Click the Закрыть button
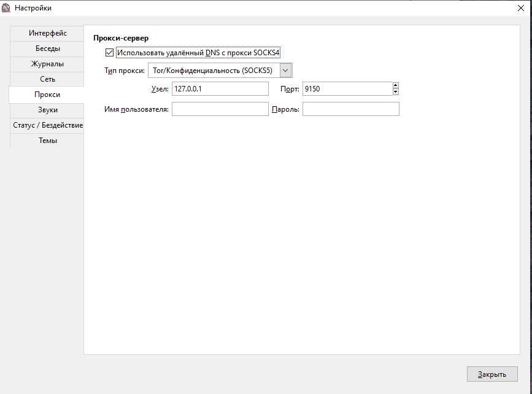Viewport: 532px width, 394px height. click(x=492, y=374)
